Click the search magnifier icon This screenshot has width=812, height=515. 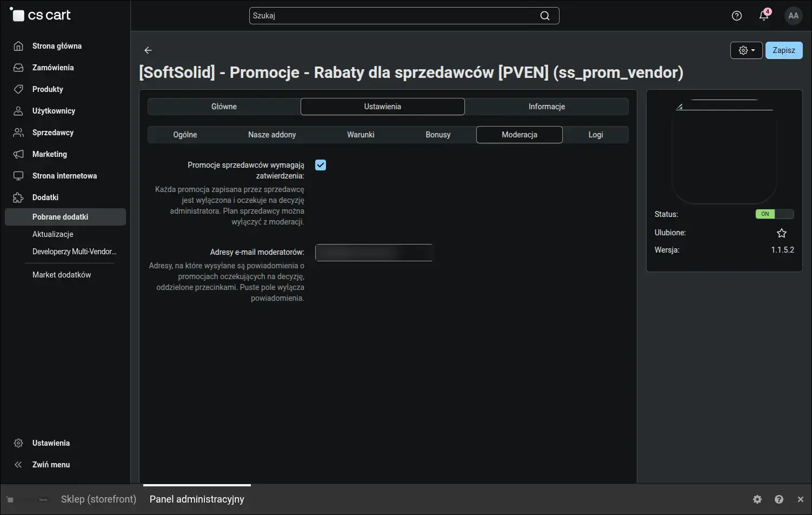545,16
